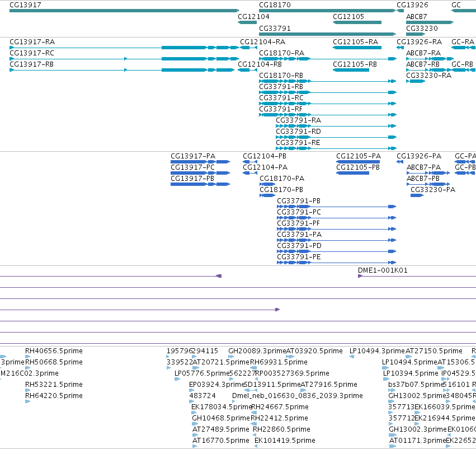The image size is (476, 449).
Task: Select protein CG33230-PA
Action: (x=417, y=195)
